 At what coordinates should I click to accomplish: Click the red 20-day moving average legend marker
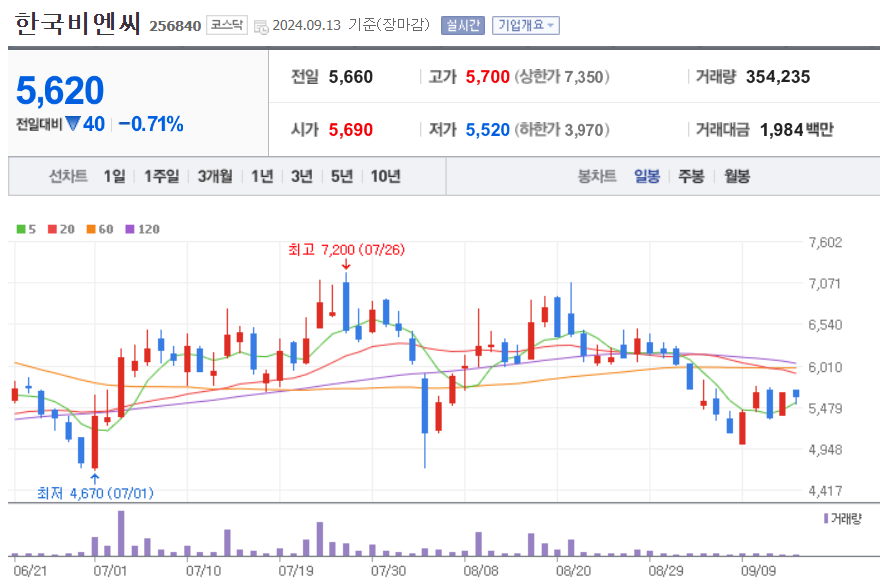pos(52,229)
